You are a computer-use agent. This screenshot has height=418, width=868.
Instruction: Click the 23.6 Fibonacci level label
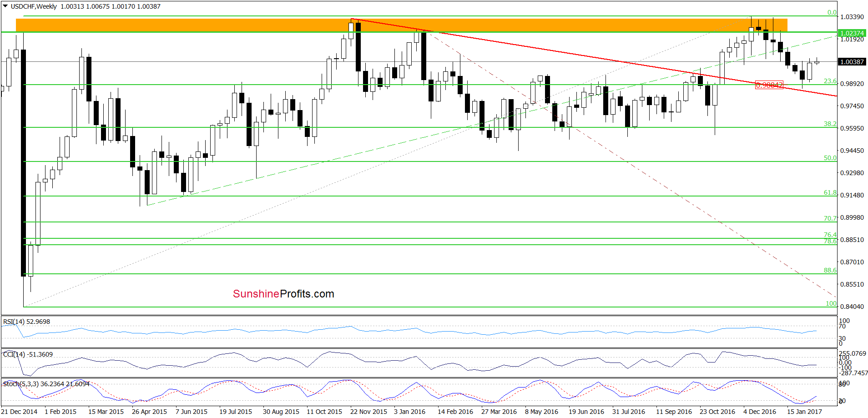pos(830,81)
